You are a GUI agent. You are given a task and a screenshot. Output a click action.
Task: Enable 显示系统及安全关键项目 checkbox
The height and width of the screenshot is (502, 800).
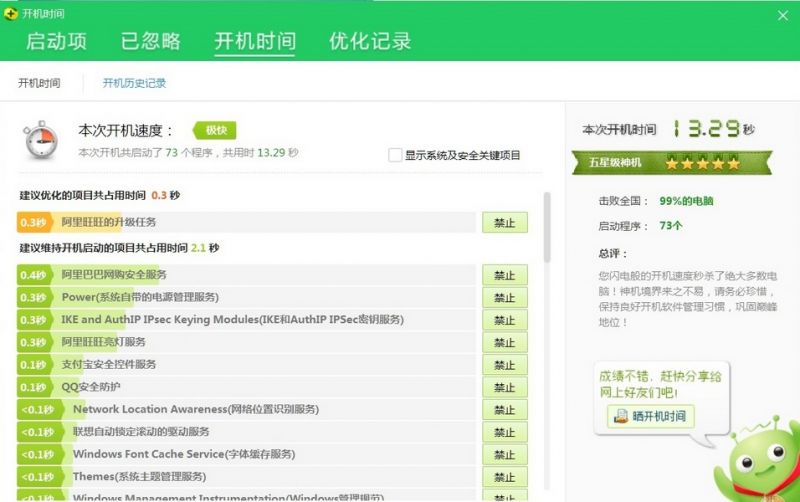tap(395, 155)
